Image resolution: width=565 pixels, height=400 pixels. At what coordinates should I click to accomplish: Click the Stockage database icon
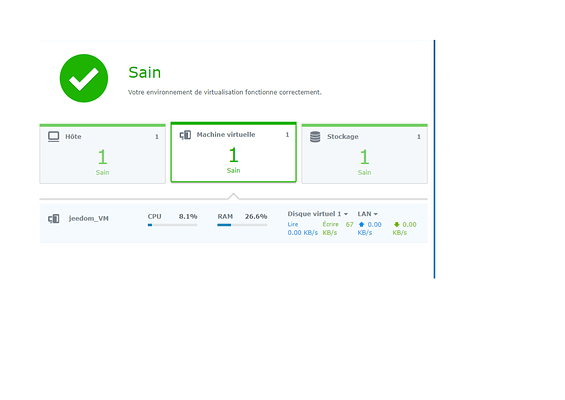tap(315, 137)
